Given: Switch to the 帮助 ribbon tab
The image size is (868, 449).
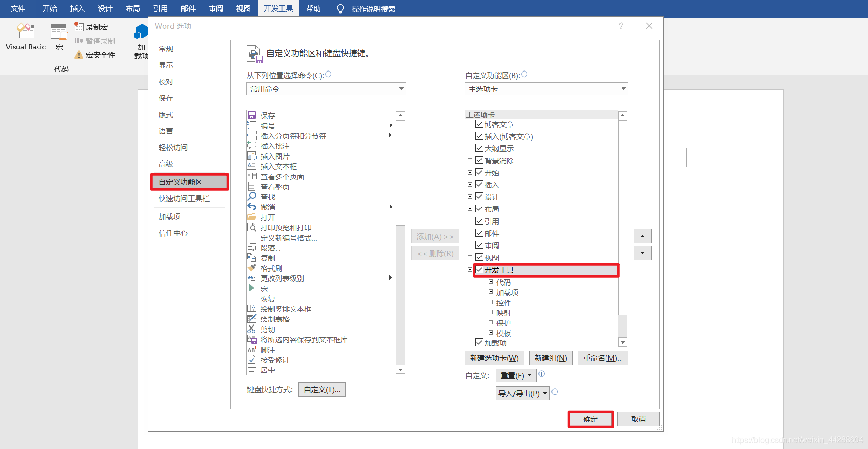Looking at the screenshot, I should tap(313, 9).
